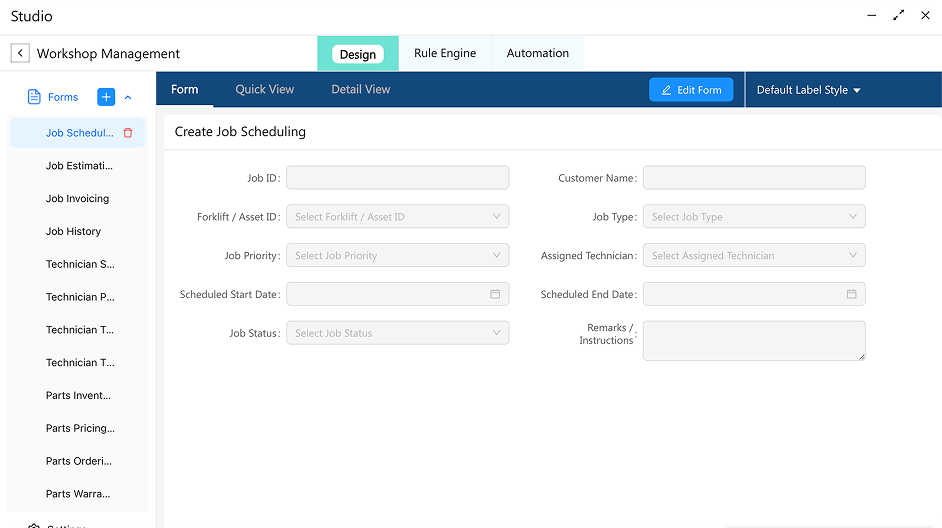942x528 pixels.
Task: Delete Job Scheduling form via trash icon
Action: 128,133
